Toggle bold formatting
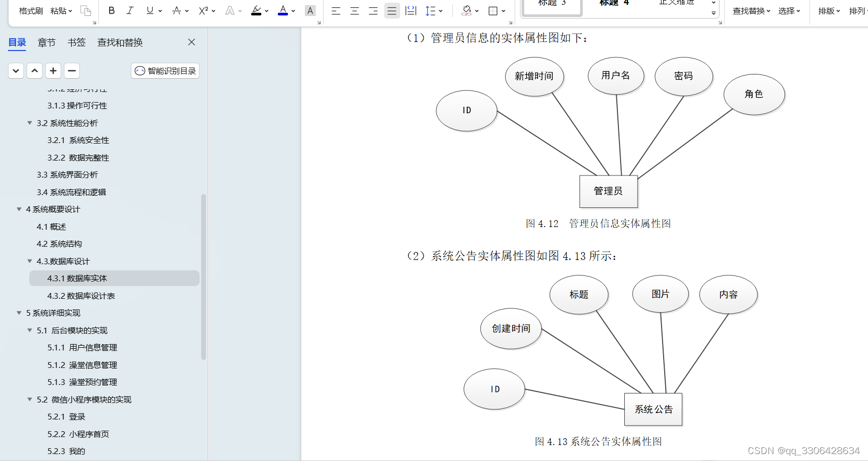 click(111, 11)
